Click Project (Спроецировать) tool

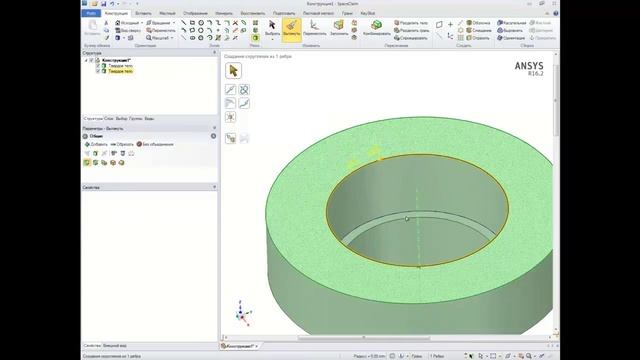(410, 38)
